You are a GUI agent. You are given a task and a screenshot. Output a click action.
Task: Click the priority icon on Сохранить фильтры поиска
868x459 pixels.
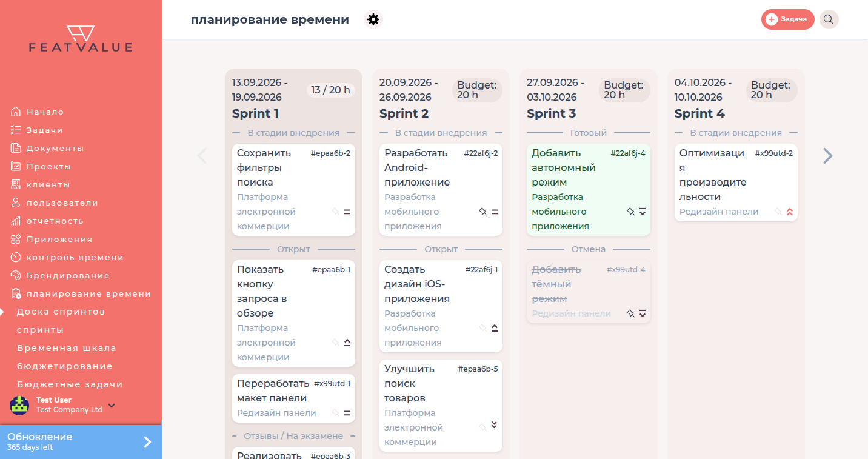click(x=347, y=212)
